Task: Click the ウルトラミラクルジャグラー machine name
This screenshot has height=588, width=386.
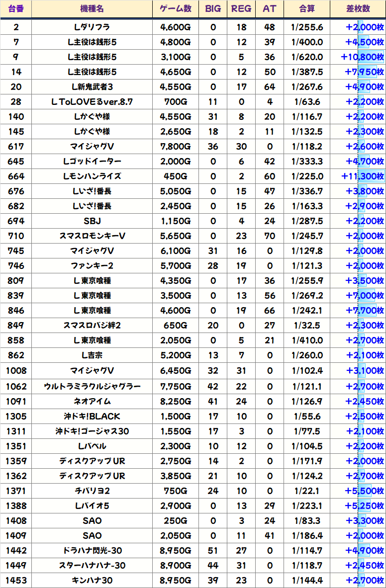Action: tap(92, 386)
